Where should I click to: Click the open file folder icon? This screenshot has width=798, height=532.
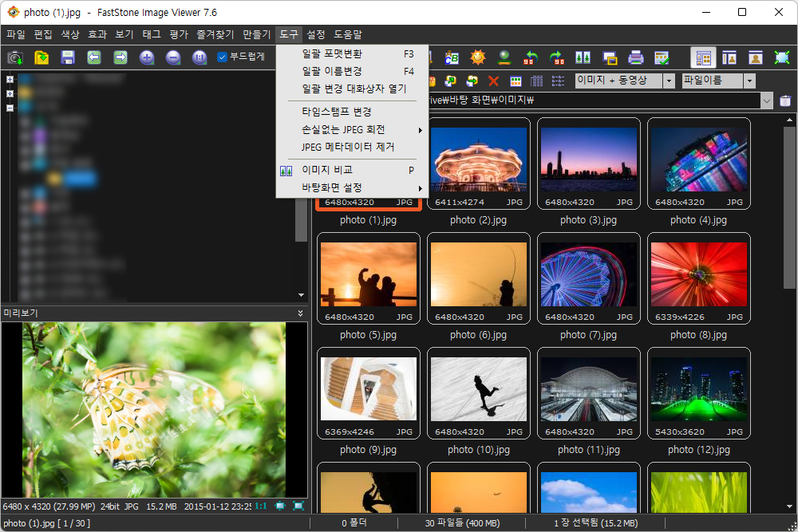41,57
